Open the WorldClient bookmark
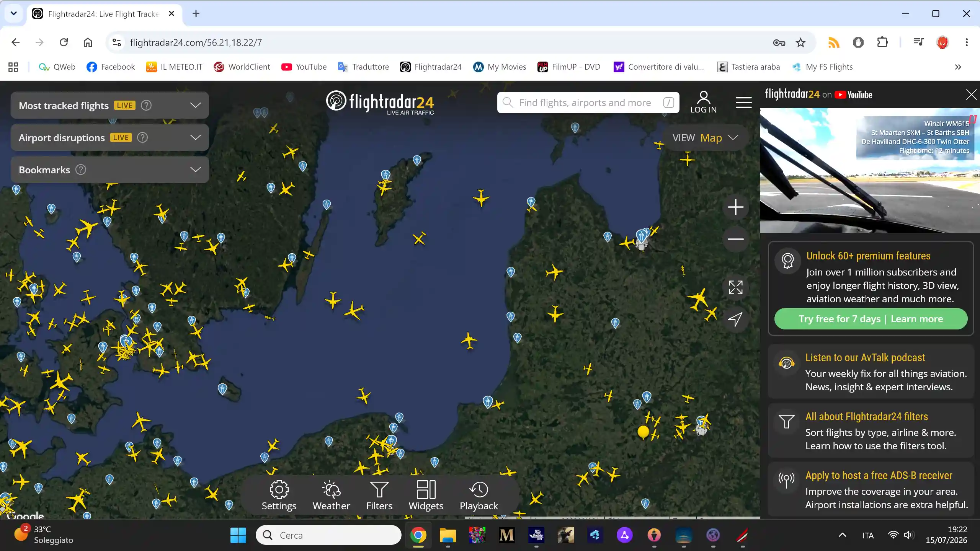 click(242, 67)
